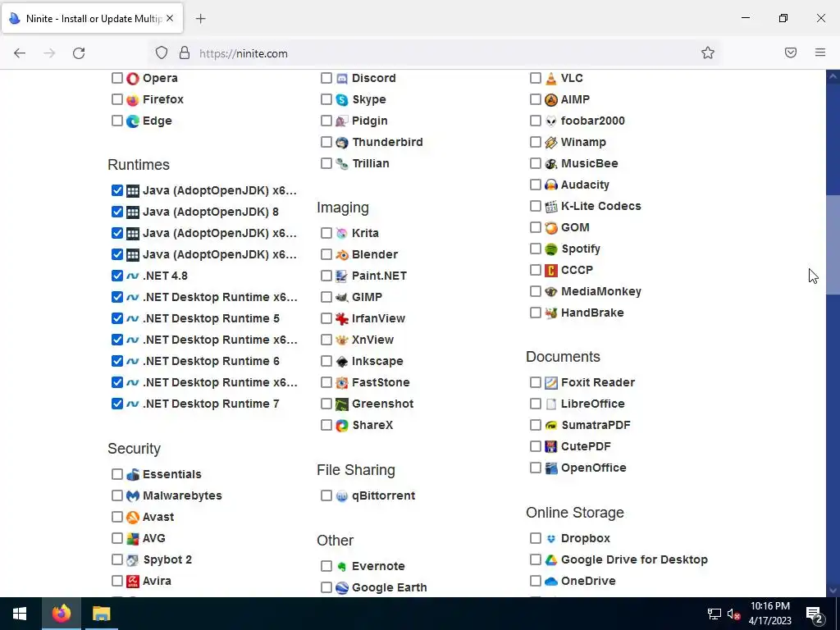Click the GIMP mascot icon
840x630 pixels.
[342, 297]
